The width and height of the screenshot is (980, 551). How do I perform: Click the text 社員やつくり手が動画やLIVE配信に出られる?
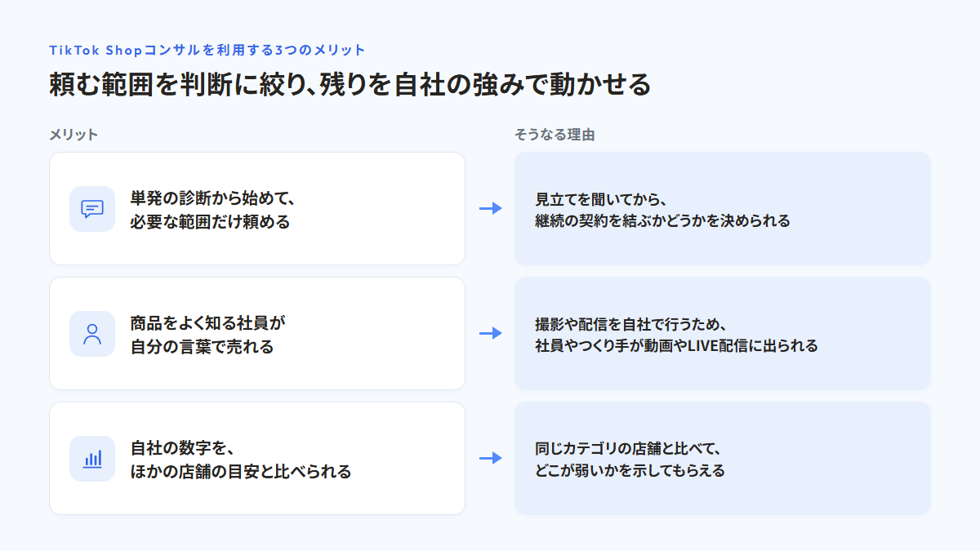click(x=676, y=345)
